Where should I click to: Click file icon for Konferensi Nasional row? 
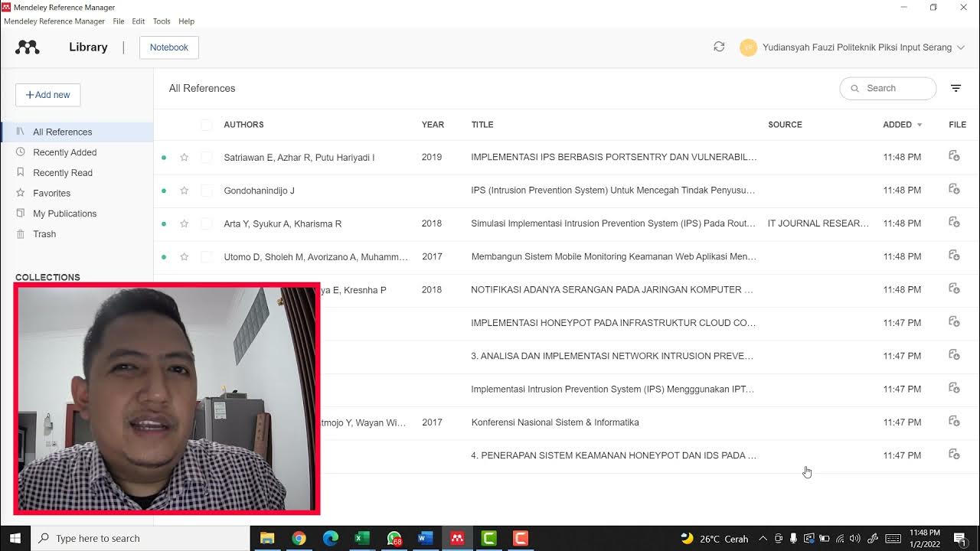[954, 422]
